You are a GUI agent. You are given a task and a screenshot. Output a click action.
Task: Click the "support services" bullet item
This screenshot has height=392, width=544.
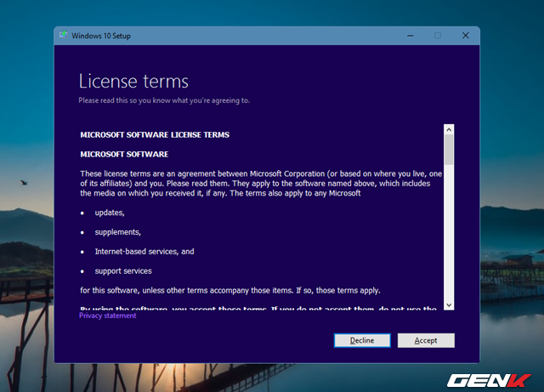tap(123, 270)
